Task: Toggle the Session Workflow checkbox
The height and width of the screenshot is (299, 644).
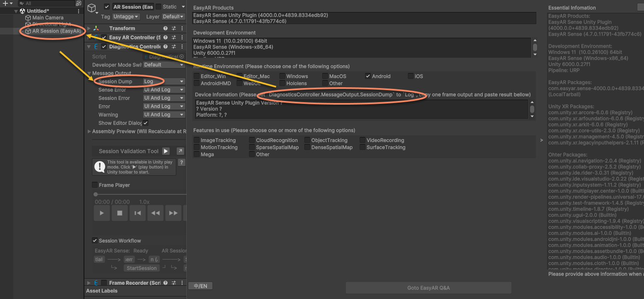Action: [95, 240]
